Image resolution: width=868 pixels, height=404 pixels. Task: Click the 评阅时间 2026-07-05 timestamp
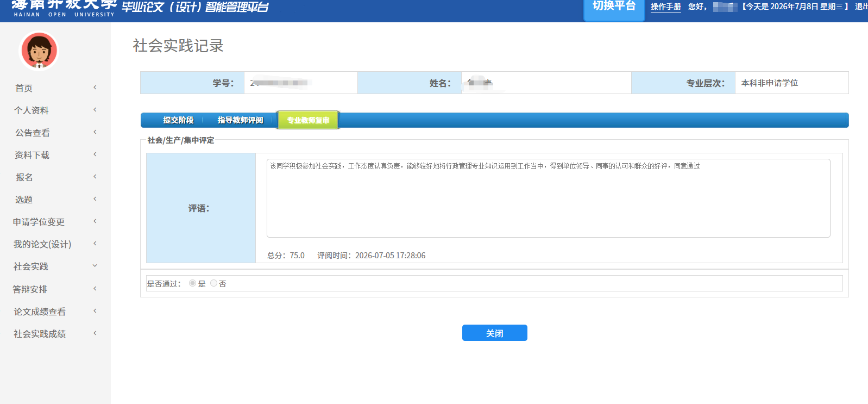372,256
